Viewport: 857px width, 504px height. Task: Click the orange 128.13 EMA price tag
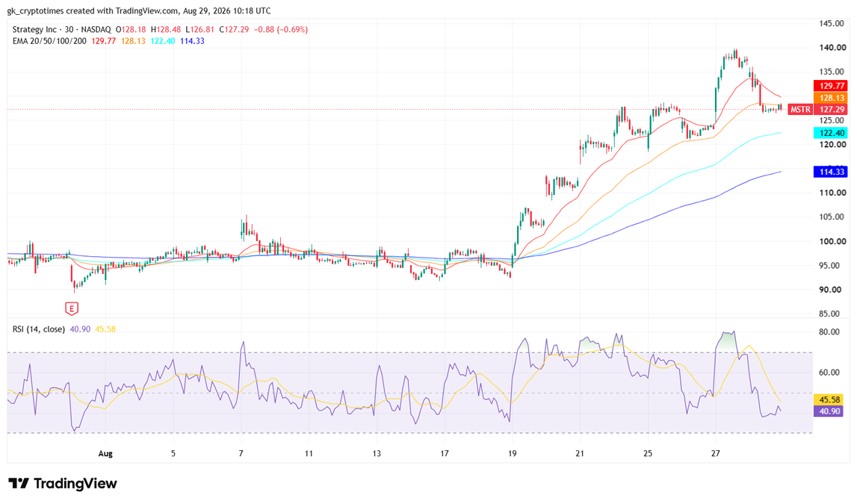click(831, 98)
